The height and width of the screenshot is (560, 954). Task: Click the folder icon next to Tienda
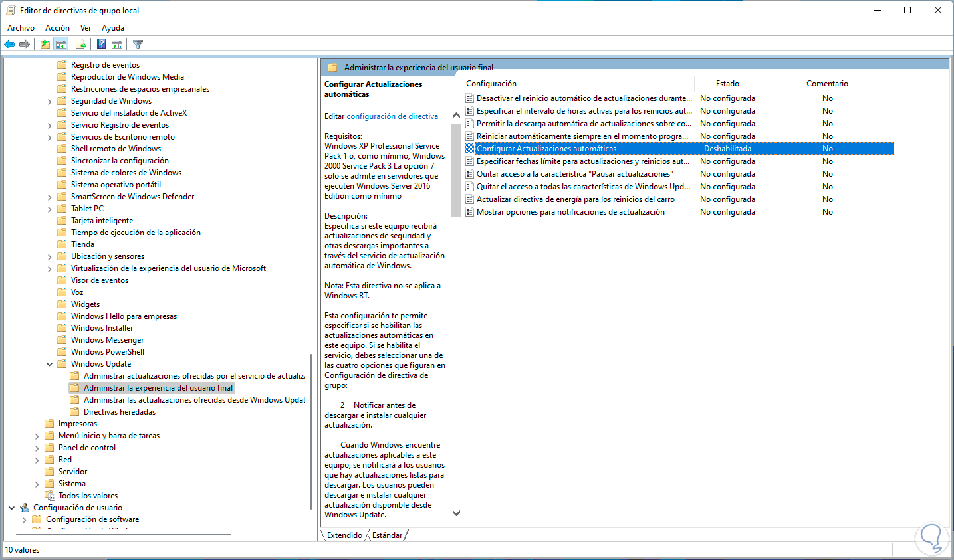coord(62,244)
